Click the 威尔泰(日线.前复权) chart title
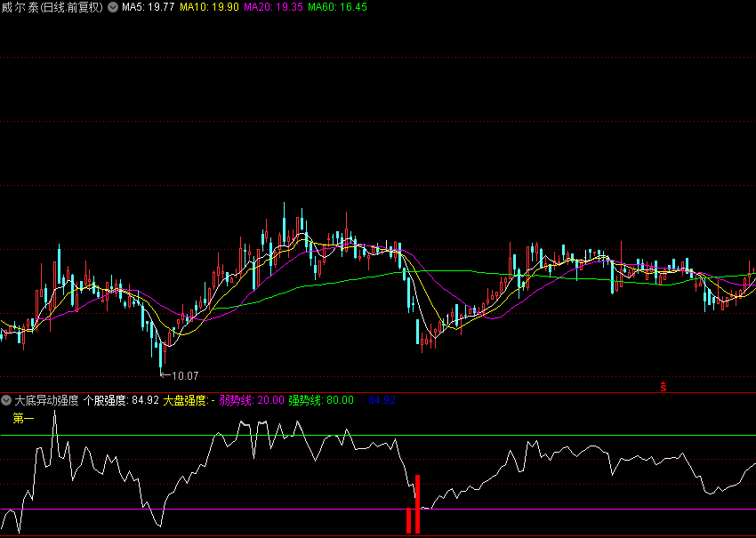This screenshot has width=756, height=538. [52, 7]
